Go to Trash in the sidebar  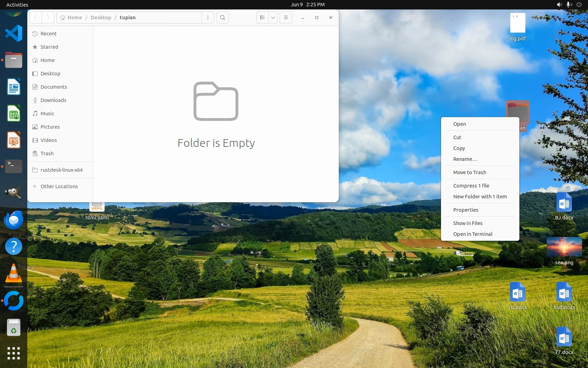(47, 154)
